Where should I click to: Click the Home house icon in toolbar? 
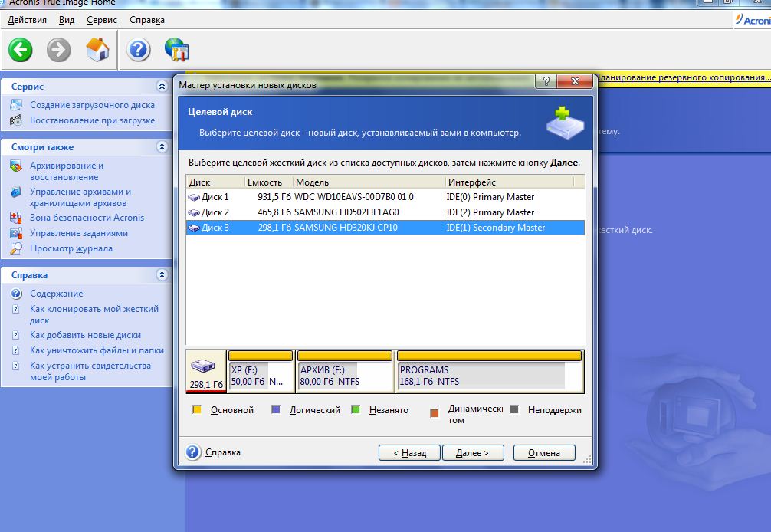coord(97,51)
